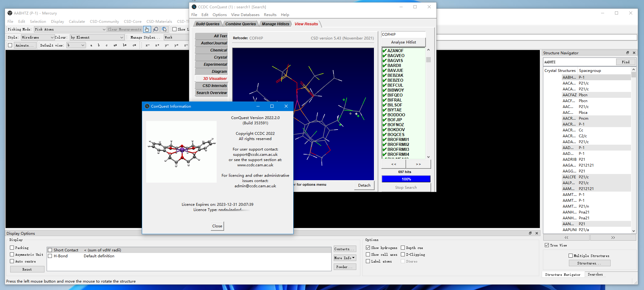Screen dimensions: 644x290
Task: Tick the checkbox beside Animate
Action: [10, 45]
